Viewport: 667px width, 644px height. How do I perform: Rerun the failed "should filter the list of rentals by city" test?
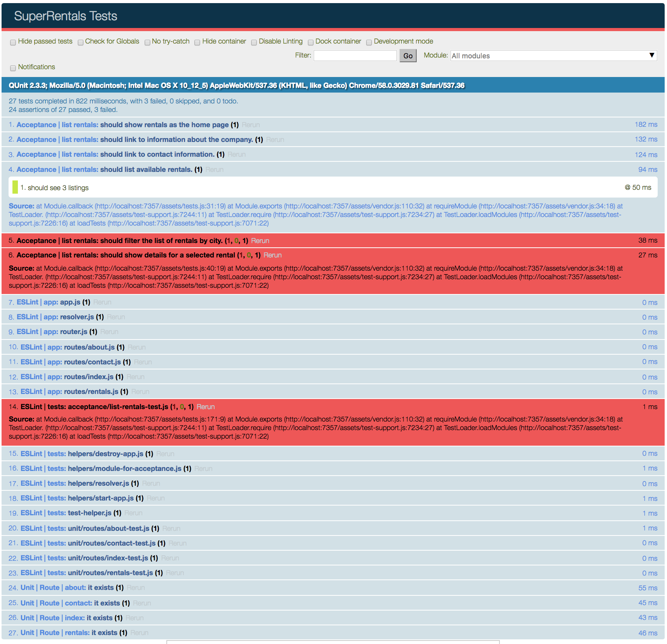tap(260, 240)
